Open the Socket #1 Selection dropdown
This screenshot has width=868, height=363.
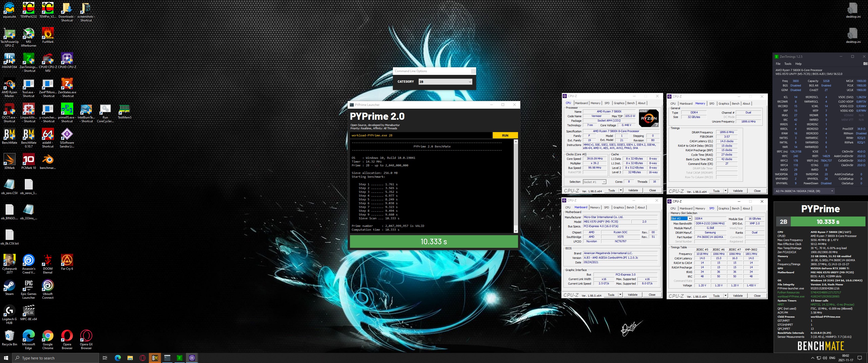coord(594,182)
